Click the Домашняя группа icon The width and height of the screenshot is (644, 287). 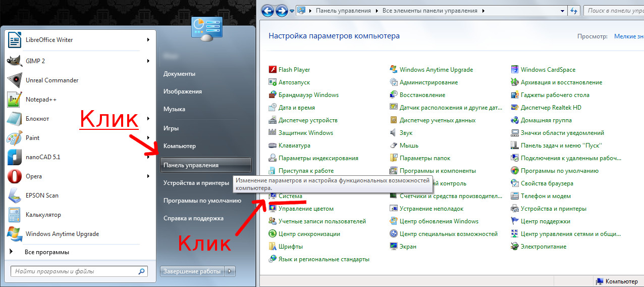515,120
